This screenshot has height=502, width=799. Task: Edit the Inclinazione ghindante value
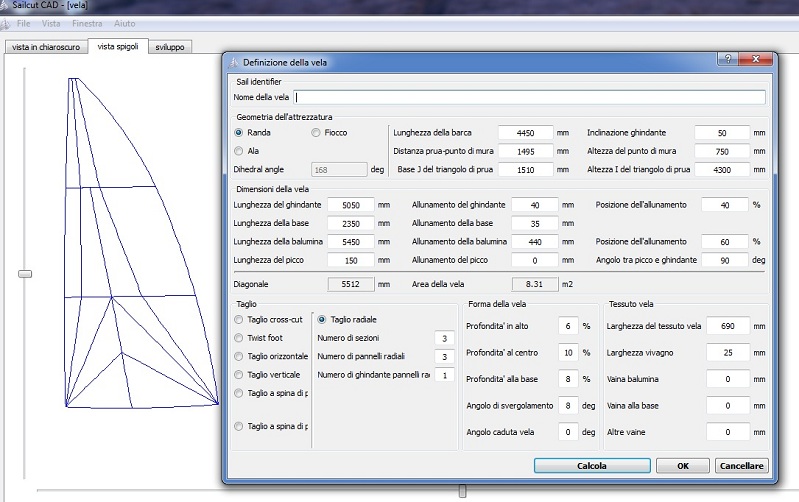click(x=722, y=133)
